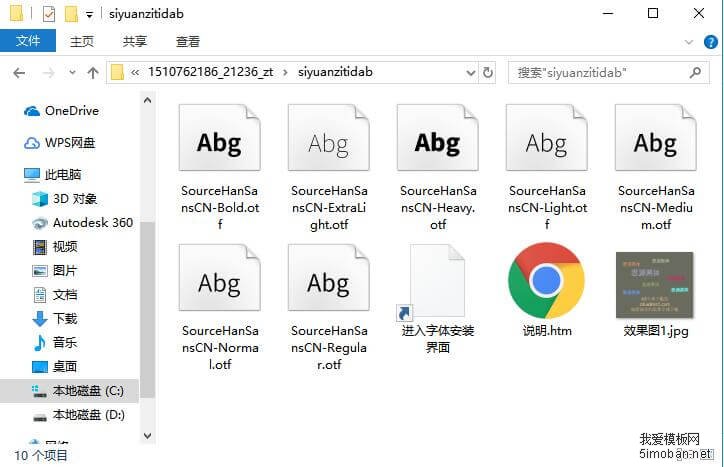The image size is (724, 467).
Task: Click the refresh button in address bar
Action: pos(487,73)
